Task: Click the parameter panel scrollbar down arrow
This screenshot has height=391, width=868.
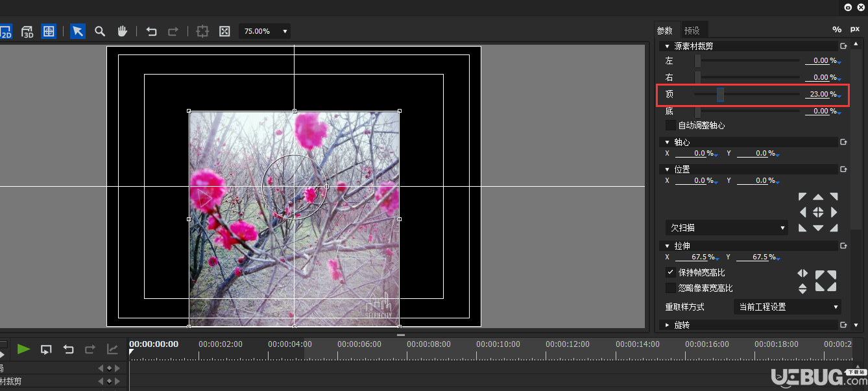Action: [x=856, y=324]
